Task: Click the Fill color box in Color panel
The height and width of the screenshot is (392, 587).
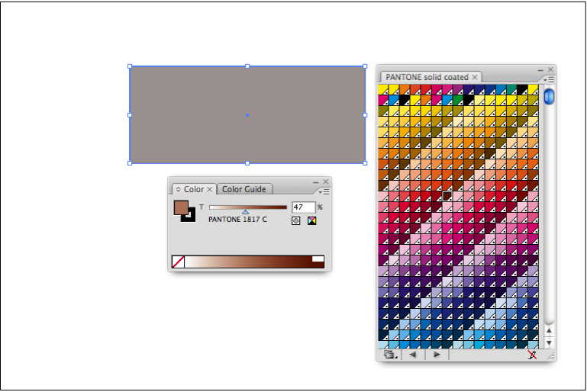Action: click(181, 208)
